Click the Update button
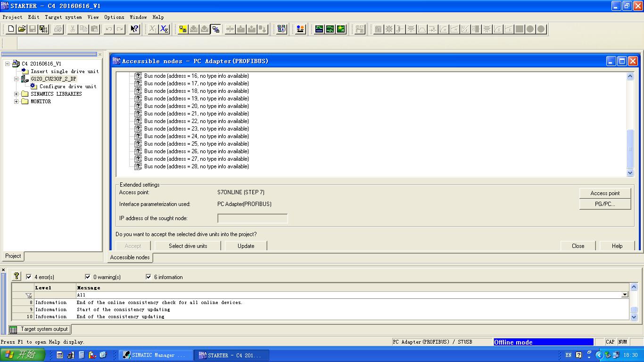The image size is (644, 362). click(246, 246)
